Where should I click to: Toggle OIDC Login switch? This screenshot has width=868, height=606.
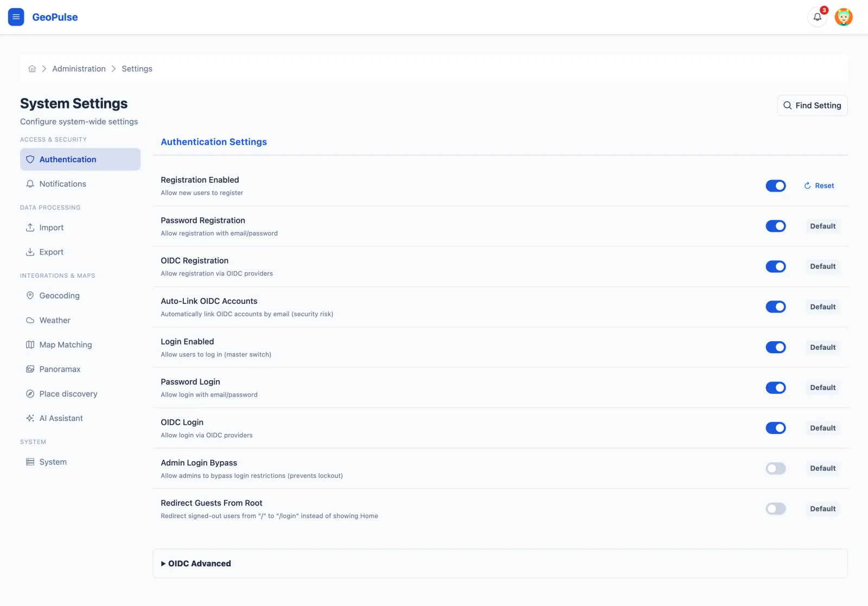(x=776, y=428)
